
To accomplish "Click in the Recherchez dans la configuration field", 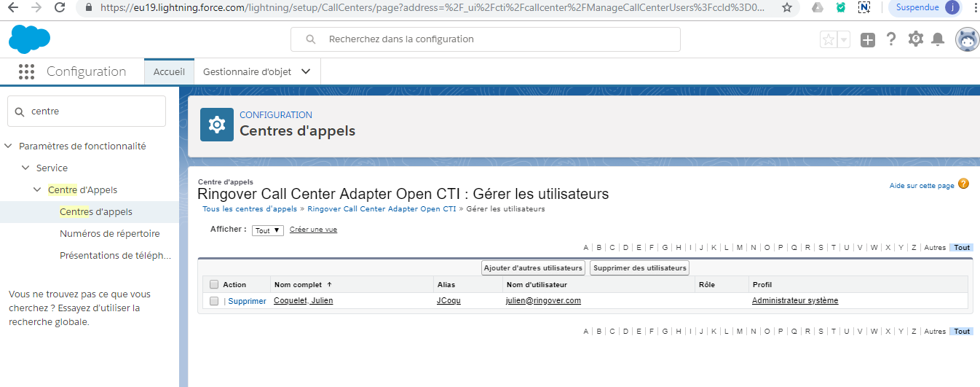I will pyautogui.click(x=486, y=39).
